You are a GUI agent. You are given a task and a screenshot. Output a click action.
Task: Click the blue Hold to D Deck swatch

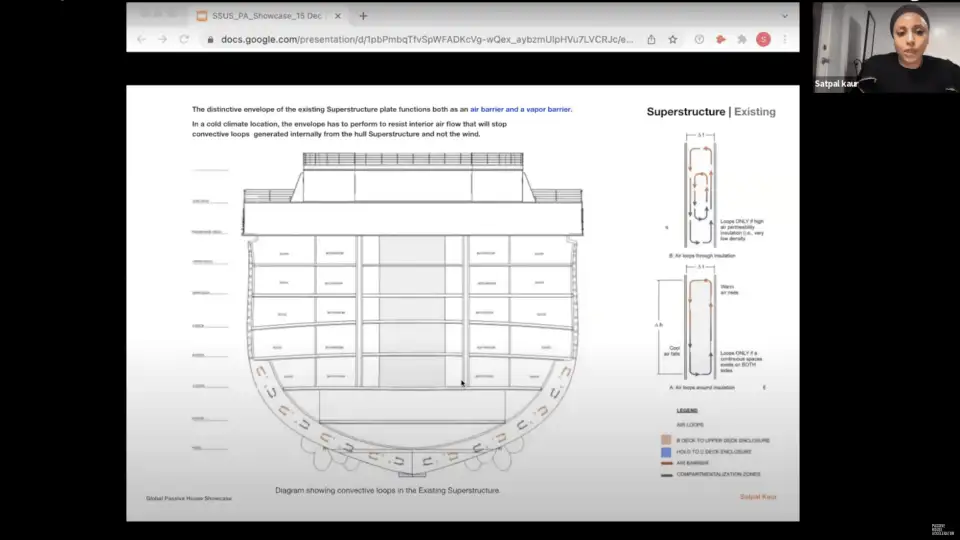pos(666,451)
